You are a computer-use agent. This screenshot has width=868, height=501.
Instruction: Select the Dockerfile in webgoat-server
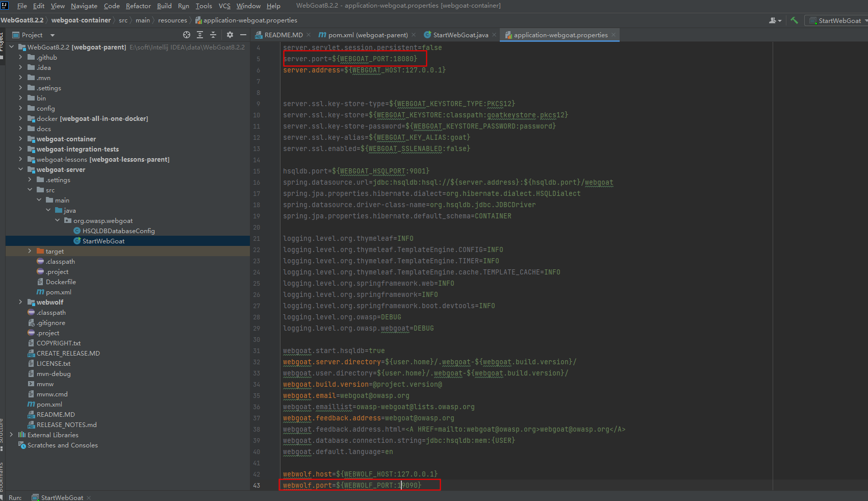pyautogui.click(x=61, y=282)
